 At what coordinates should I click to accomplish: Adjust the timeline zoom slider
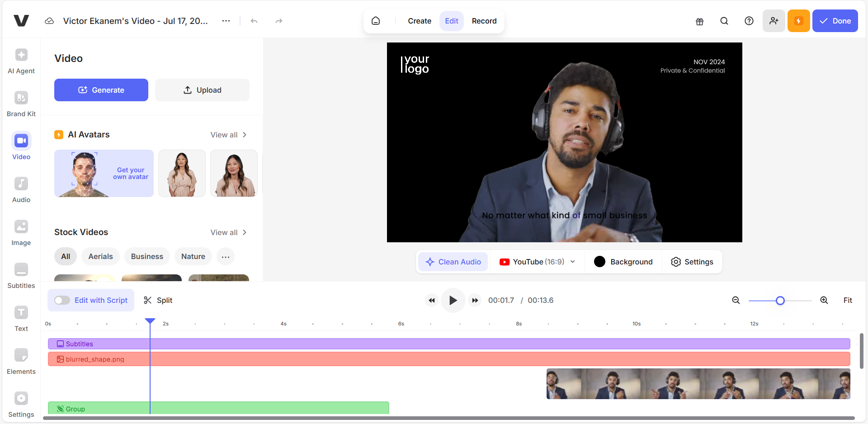tap(780, 300)
